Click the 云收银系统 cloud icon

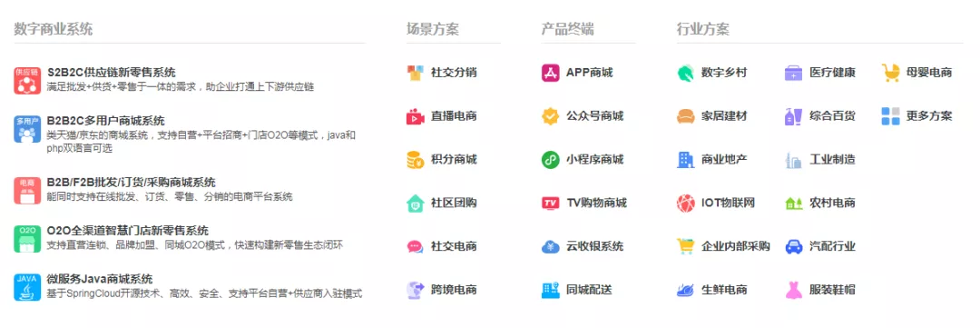click(x=551, y=246)
